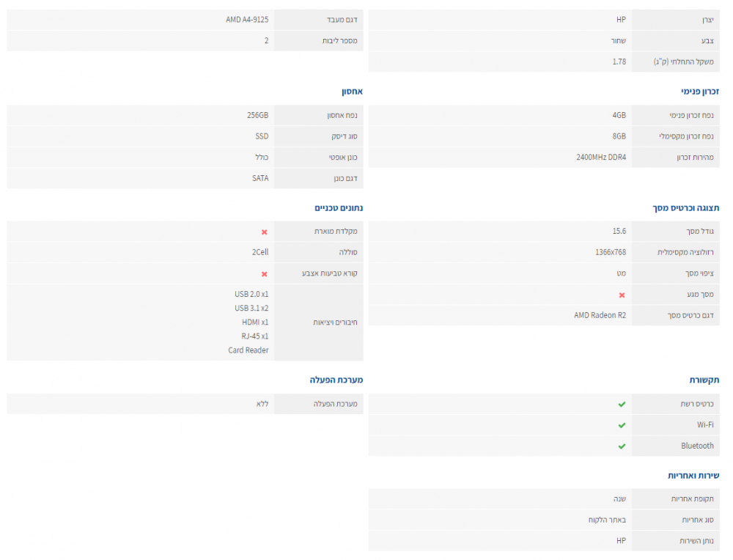Click the Card Reader entry in the ports list
This screenshot has height=560, width=733.
pyautogui.click(x=248, y=350)
